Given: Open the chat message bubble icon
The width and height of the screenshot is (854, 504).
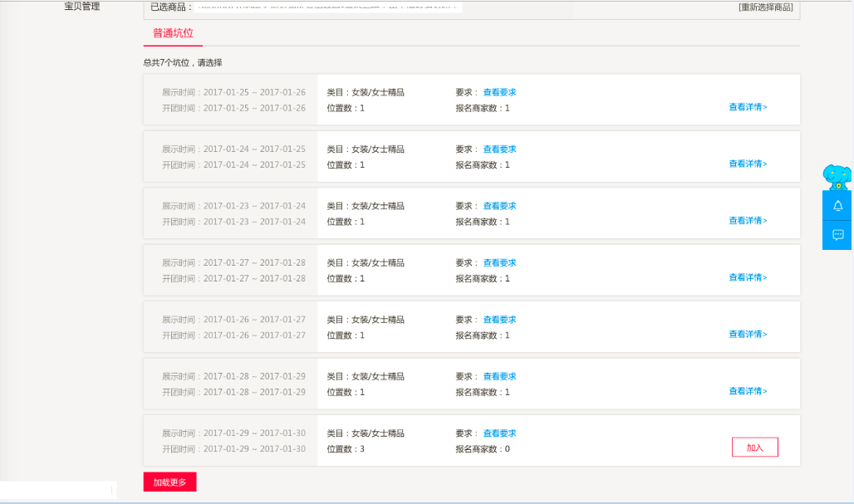Looking at the screenshot, I should click(x=837, y=235).
